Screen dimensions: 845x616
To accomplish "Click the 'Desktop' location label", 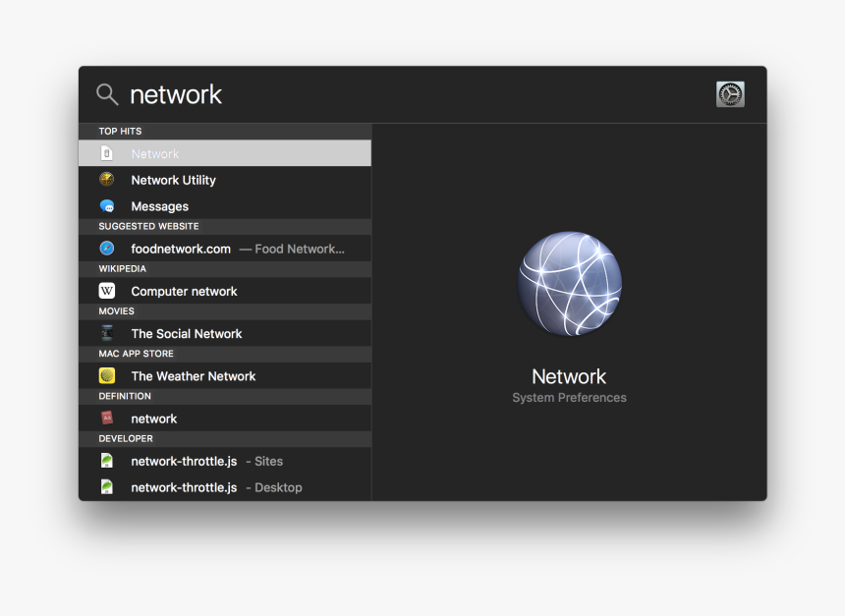I will pyautogui.click(x=278, y=487).
